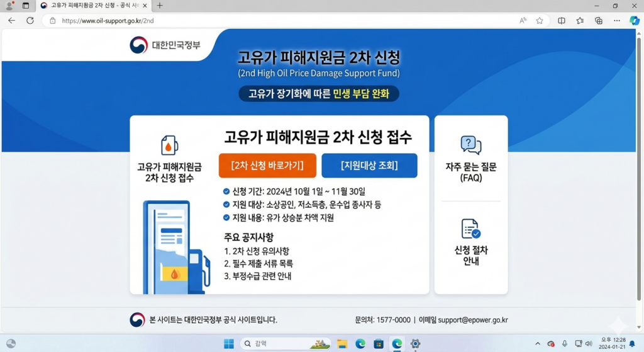Open the Copilot icon in browser toolbar
Viewport: 644px width, 352px height.
click(x=635, y=21)
